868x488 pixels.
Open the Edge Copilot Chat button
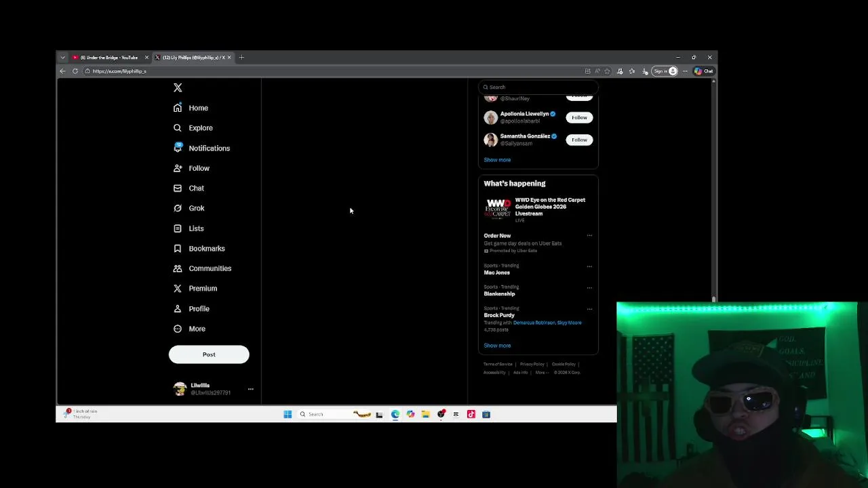point(703,71)
